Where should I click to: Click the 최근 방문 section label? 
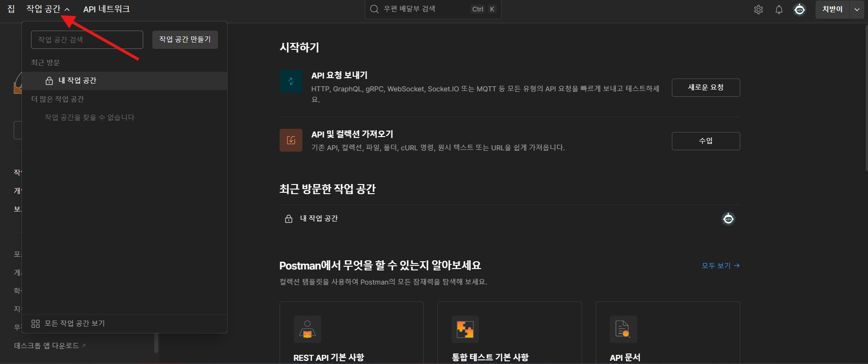click(45, 63)
